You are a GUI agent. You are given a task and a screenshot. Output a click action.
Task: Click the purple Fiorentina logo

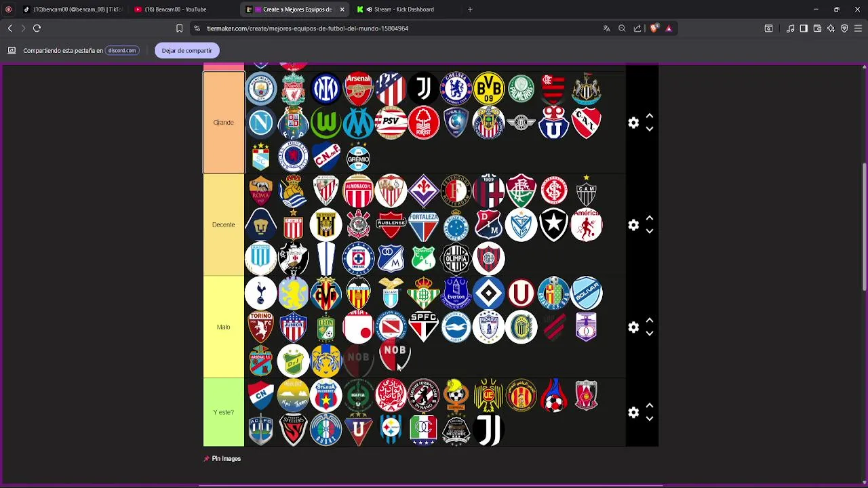click(423, 191)
